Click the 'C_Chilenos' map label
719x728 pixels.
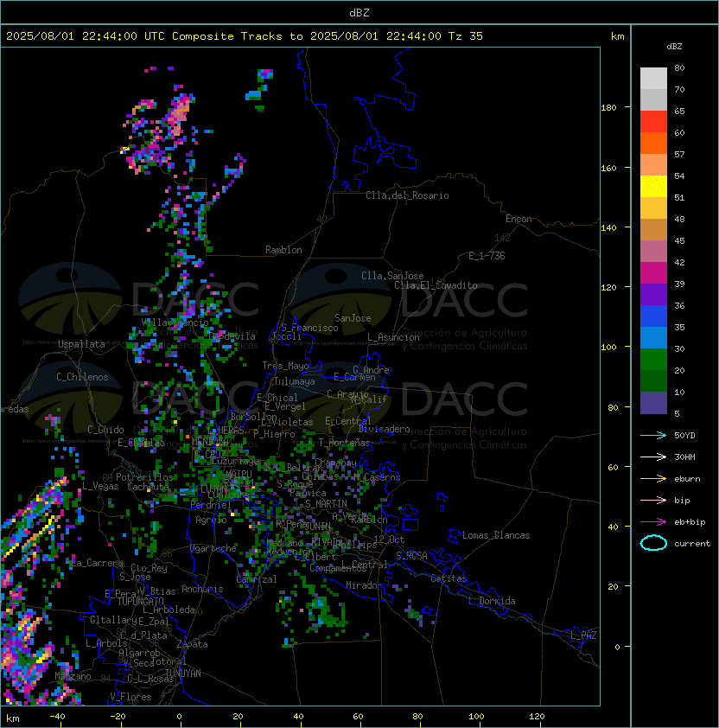click(x=82, y=377)
